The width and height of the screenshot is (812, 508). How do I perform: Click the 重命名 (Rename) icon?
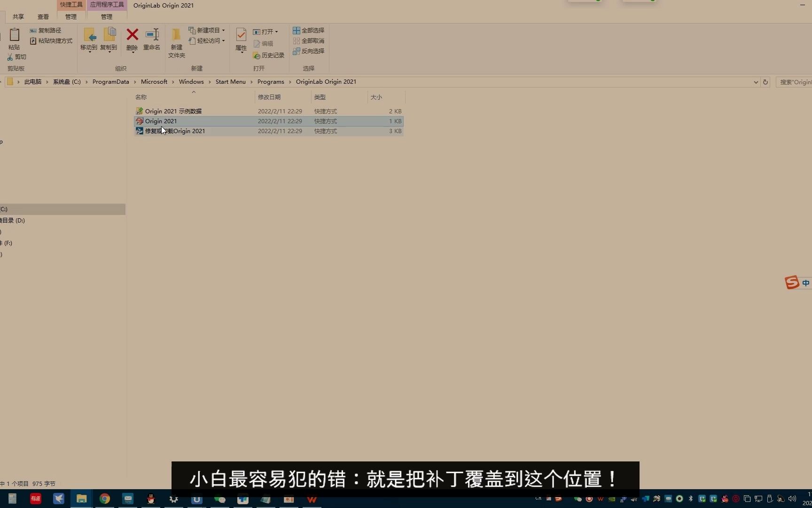[152, 35]
